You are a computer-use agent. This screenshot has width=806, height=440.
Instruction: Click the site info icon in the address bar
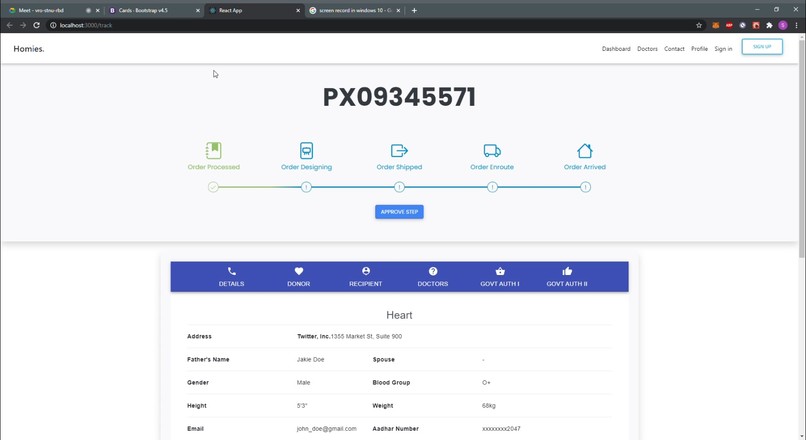click(x=53, y=25)
